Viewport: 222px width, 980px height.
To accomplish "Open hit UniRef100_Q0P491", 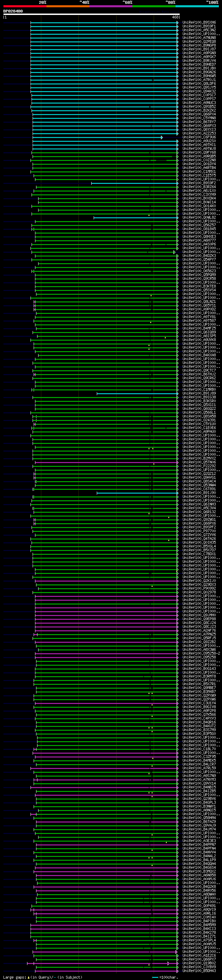I will coord(199,906).
